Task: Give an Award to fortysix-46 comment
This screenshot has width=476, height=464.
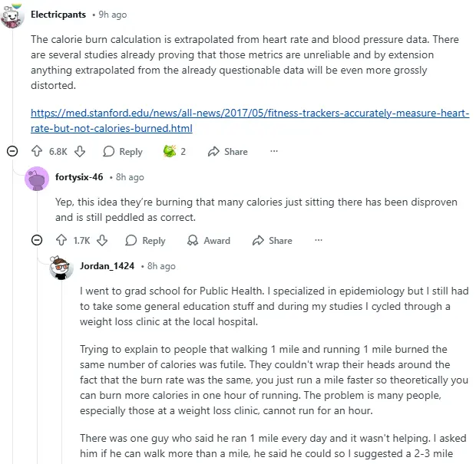Action: click(x=208, y=241)
